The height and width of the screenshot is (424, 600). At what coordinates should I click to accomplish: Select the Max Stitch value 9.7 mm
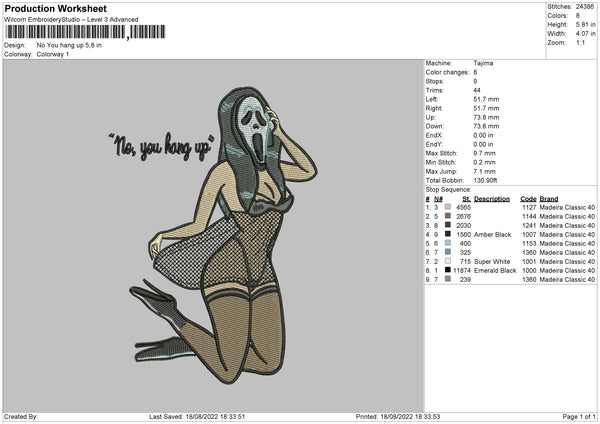tap(484, 153)
